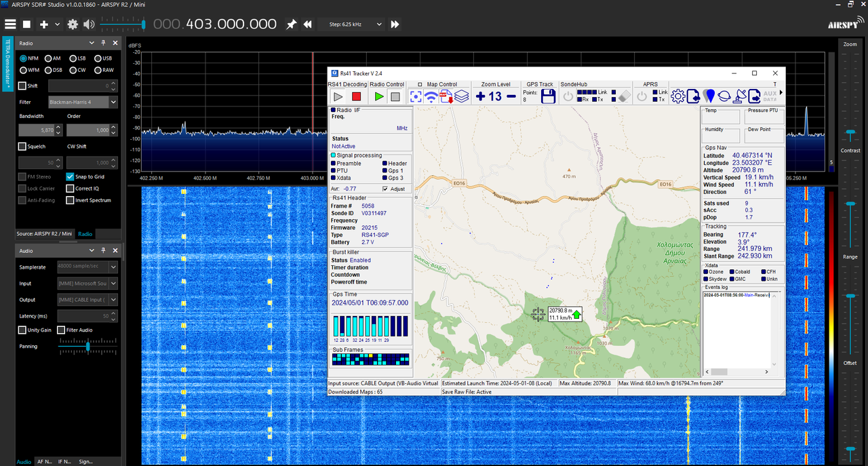Click the red stop RS41 decoding button
868x466 pixels.
357,97
